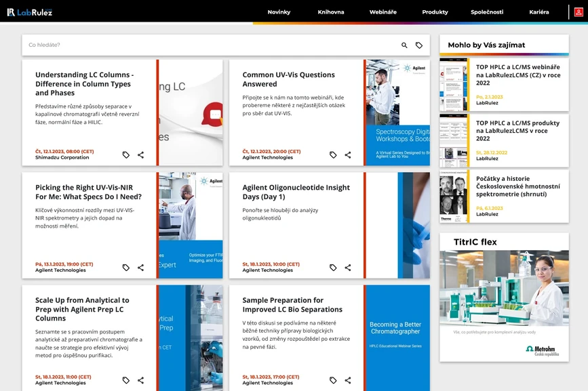Click date 'St, 18.1.2023, 10:00 (CET)'

(x=271, y=264)
